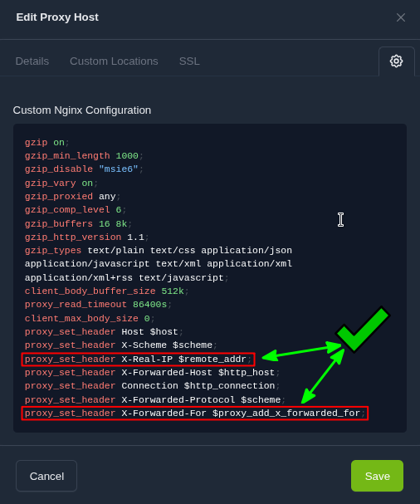
Task: Click the X-Forwarded-For $proxy_add_x_forwarded_for line
Action: pos(195,413)
